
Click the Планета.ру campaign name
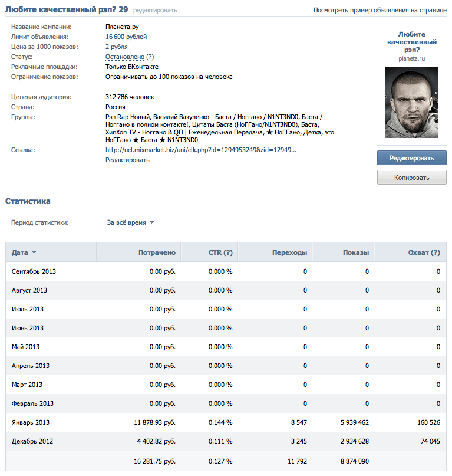[x=122, y=27]
